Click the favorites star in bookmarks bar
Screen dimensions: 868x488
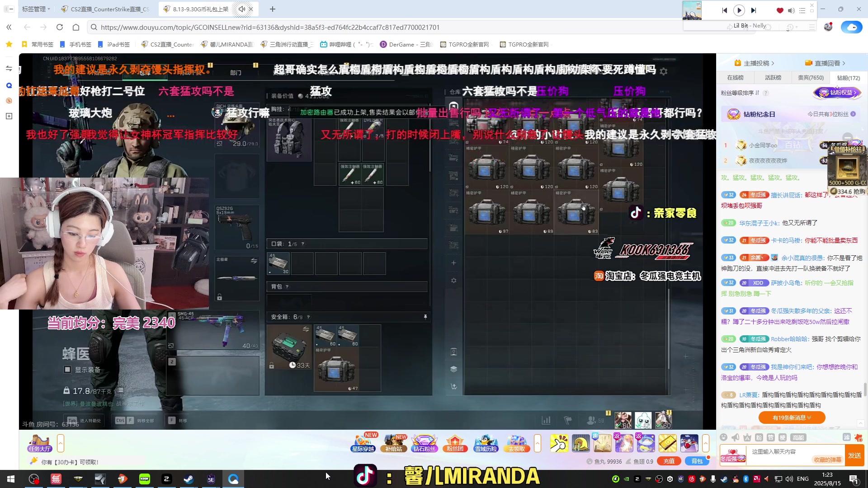tap(9, 44)
